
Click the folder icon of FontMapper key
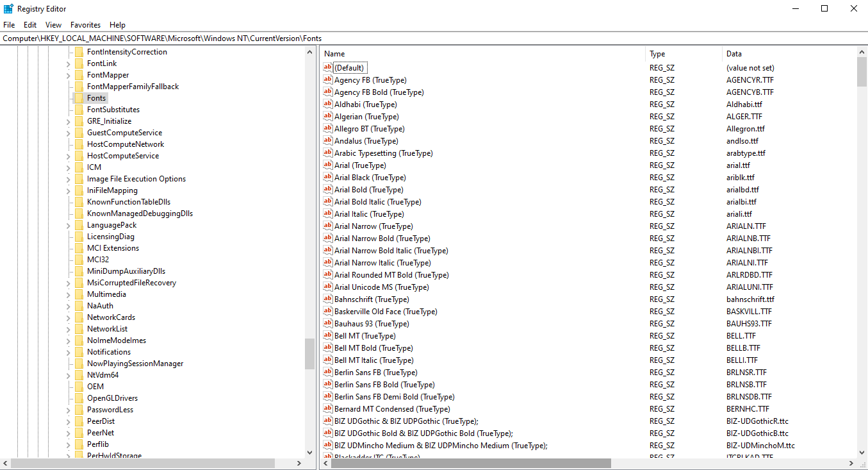(x=79, y=75)
